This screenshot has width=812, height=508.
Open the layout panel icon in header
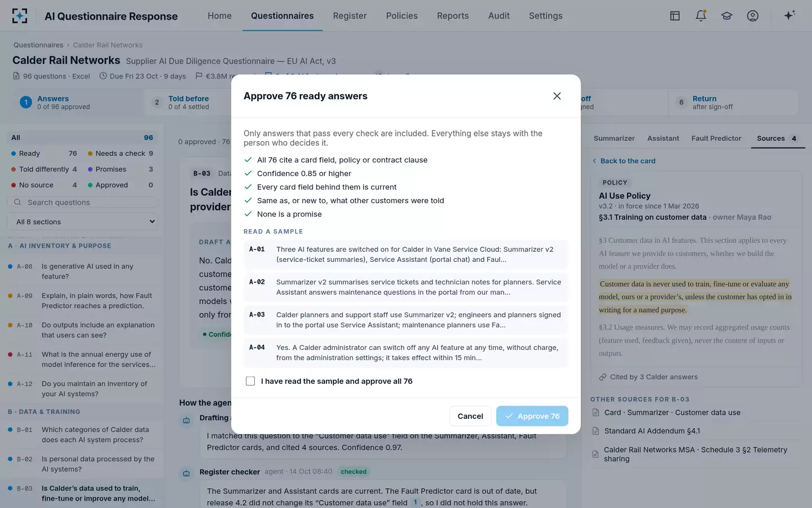674,16
